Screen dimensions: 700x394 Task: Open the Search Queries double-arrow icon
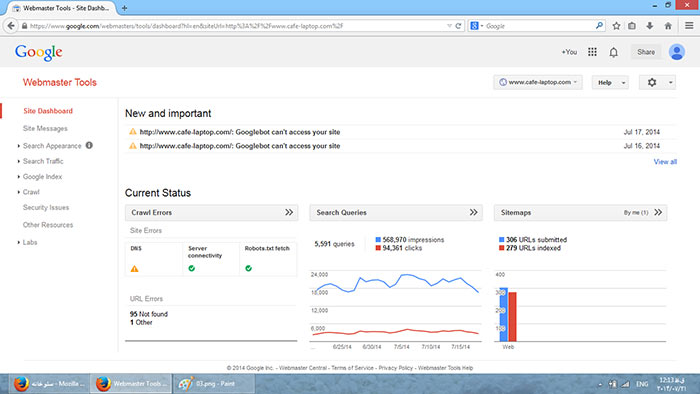(x=473, y=212)
